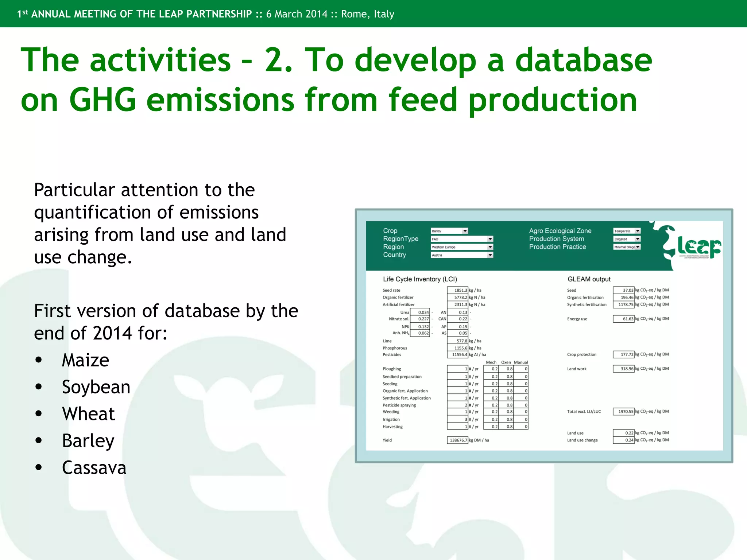Select the Yield input field
Screen dimensions: 747x560
coord(457,440)
